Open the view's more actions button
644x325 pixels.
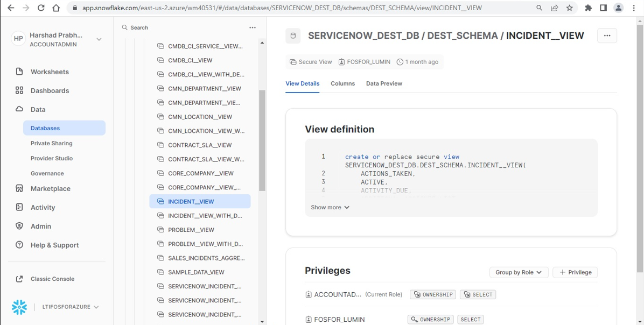(607, 36)
